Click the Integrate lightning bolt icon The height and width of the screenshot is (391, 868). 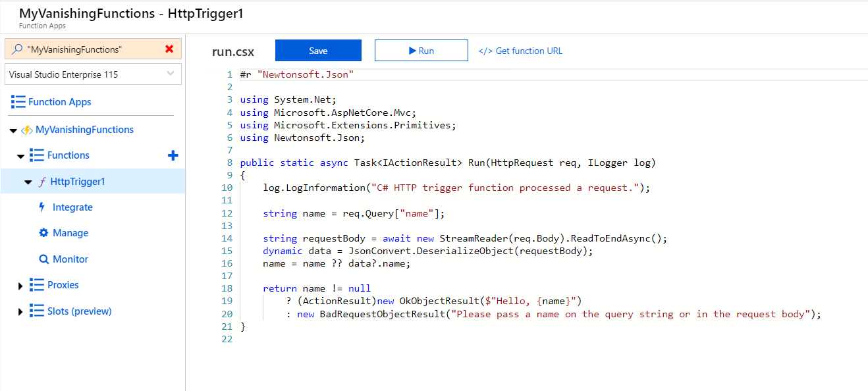point(43,207)
